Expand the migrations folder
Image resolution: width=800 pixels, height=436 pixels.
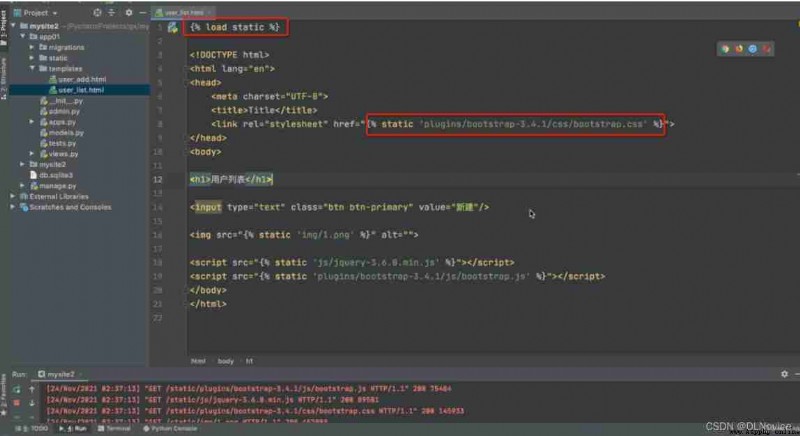pyautogui.click(x=32, y=47)
